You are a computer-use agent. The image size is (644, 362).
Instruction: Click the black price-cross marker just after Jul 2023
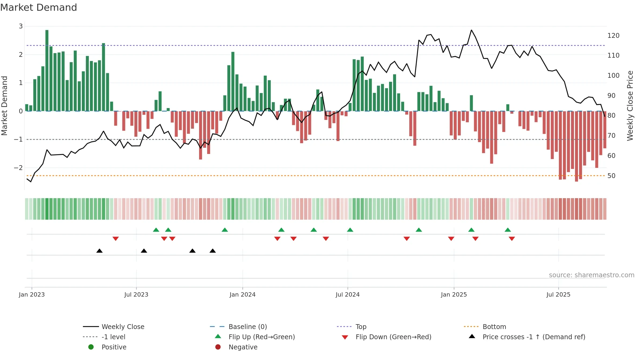coord(144,251)
